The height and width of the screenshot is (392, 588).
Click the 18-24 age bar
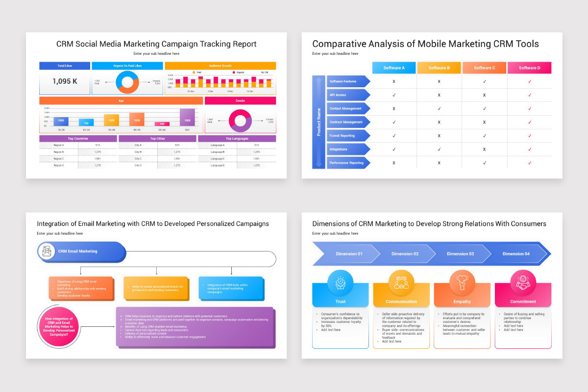click(61, 121)
